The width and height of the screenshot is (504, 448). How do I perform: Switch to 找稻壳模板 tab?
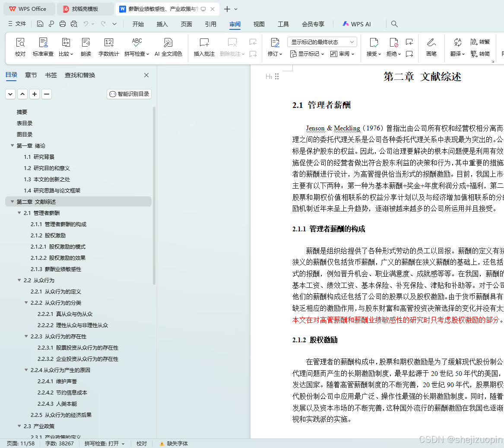pos(85,9)
